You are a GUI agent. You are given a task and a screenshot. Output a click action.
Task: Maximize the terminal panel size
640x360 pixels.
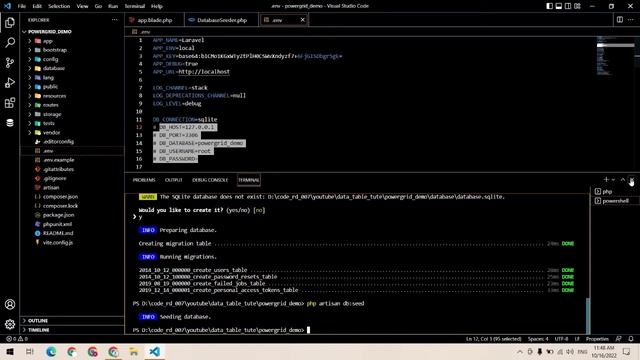coord(623,180)
